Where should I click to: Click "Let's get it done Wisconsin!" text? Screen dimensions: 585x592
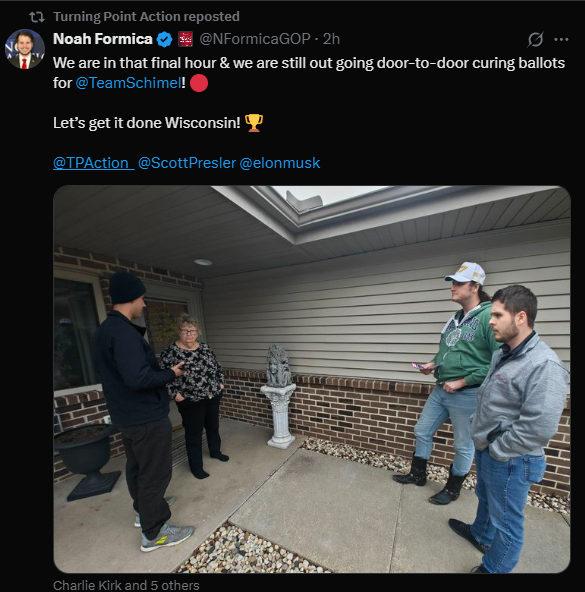[x=147, y=123]
